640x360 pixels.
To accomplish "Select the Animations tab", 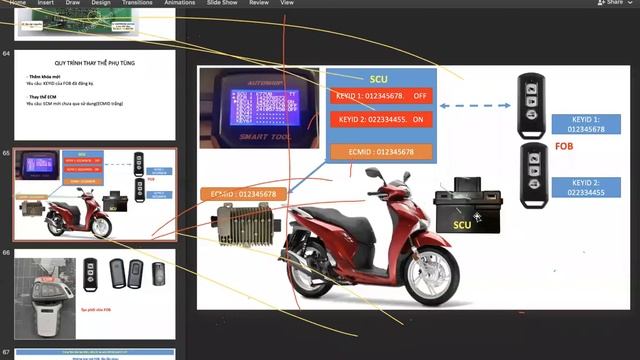I will 180,2.
